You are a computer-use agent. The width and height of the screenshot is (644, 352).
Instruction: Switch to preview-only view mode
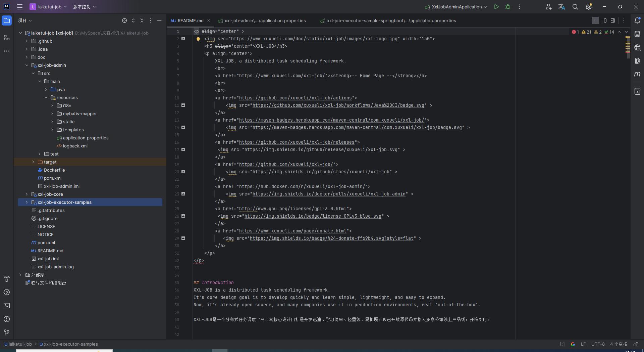pyautogui.click(x=613, y=20)
